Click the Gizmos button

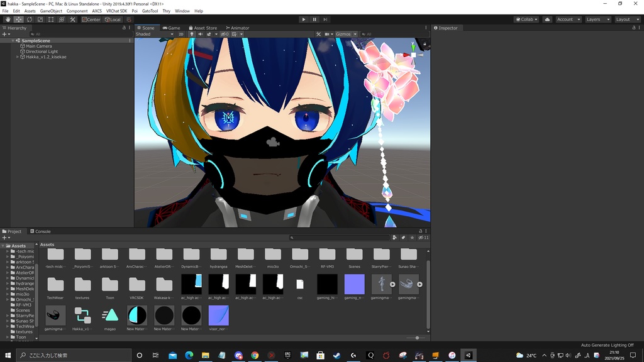[343, 34]
